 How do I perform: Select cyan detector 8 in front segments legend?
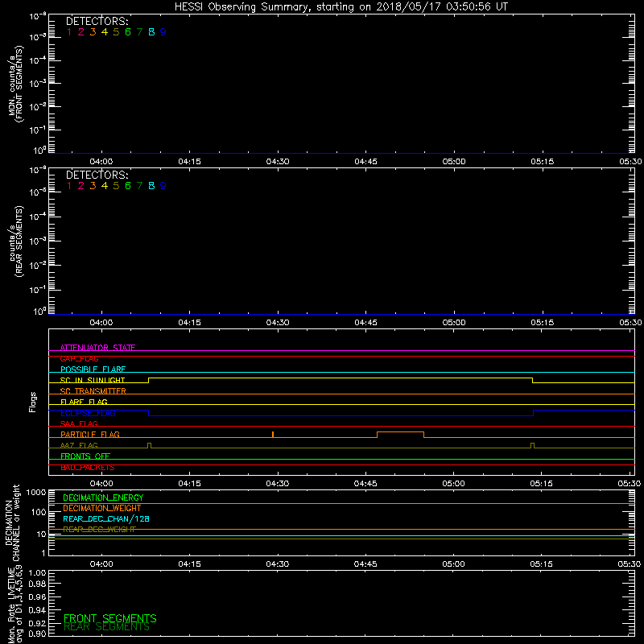[x=151, y=32]
